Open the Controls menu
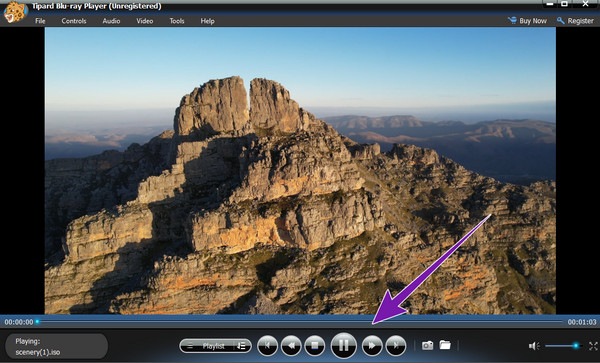This screenshot has height=363, width=600. pos(74,21)
